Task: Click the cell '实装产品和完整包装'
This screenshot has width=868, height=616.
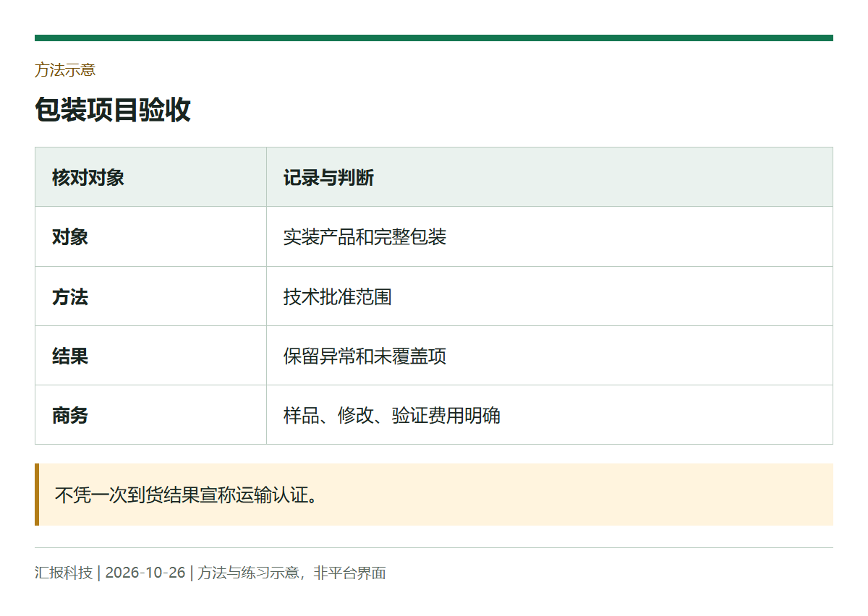Action: 550,236
